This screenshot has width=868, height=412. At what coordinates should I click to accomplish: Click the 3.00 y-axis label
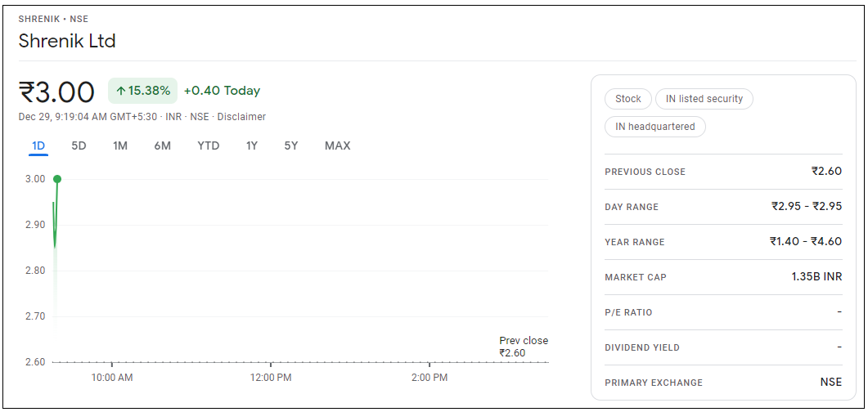tap(35, 179)
